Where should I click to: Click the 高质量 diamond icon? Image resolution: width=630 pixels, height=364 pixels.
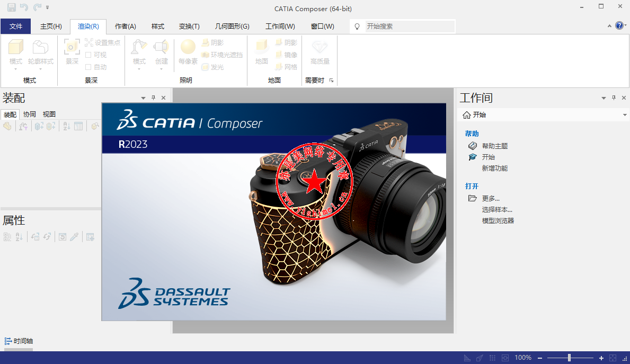pos(320,47)
